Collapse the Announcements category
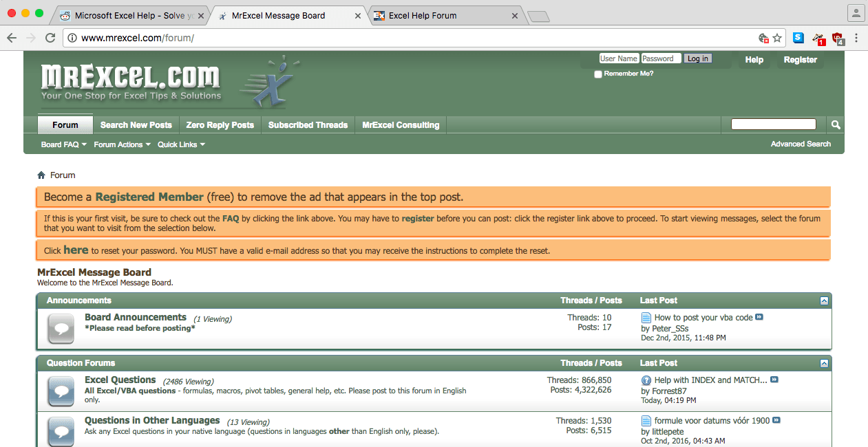The width and height of the screenshot is (868, 447). pyautogui.click(x=824, y=301)
